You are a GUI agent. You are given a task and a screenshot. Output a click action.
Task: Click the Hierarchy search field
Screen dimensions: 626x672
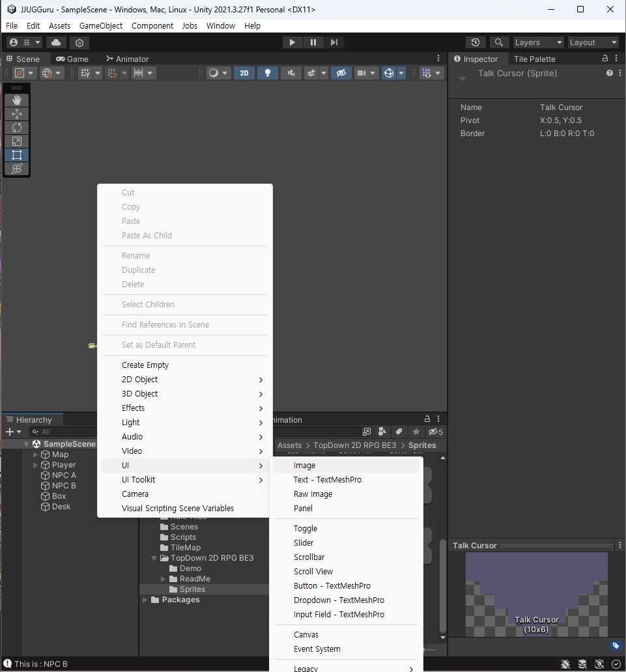coord(63,432)
